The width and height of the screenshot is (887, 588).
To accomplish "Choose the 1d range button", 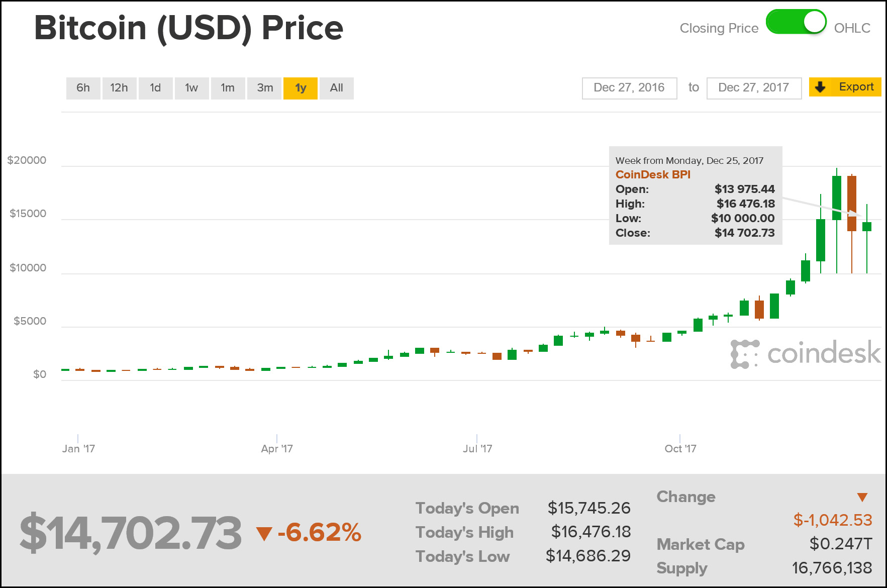I will click(x=155, y=88).
